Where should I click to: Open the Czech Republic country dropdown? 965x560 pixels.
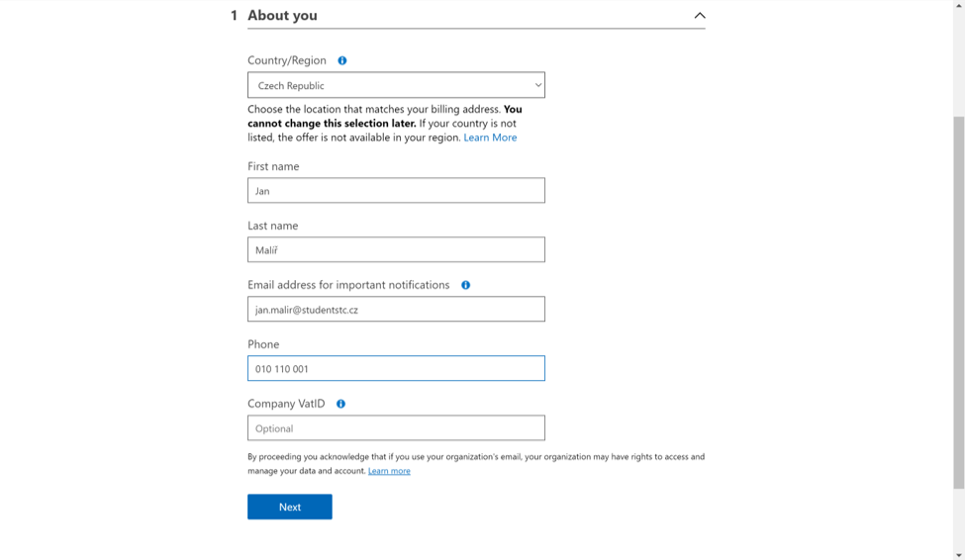[396, 85]
